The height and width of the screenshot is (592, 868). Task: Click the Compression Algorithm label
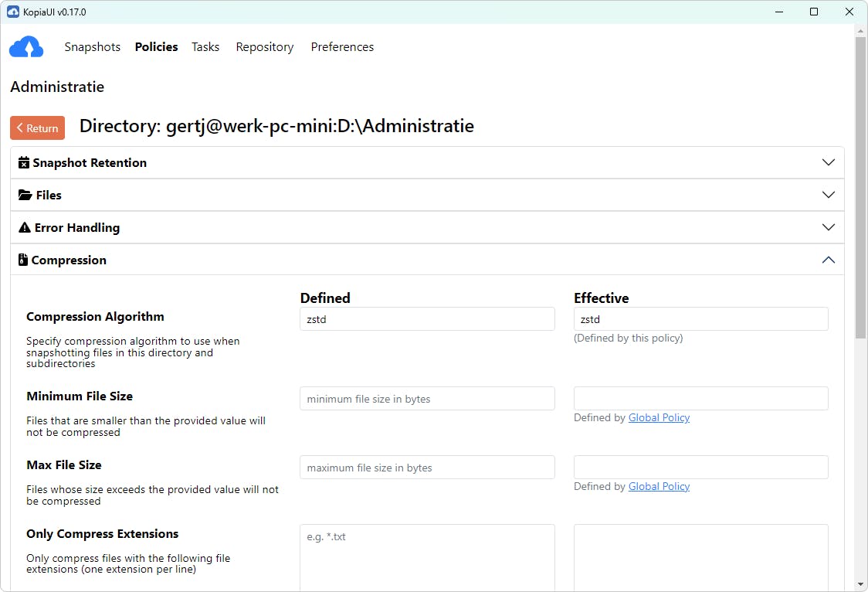click(x=95, y=317)
